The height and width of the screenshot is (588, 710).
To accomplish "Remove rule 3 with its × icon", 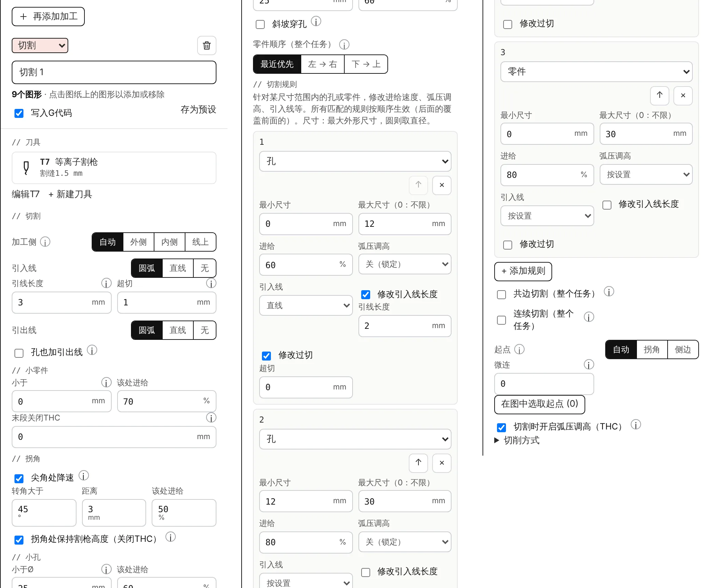I will (x=683, y=95).
